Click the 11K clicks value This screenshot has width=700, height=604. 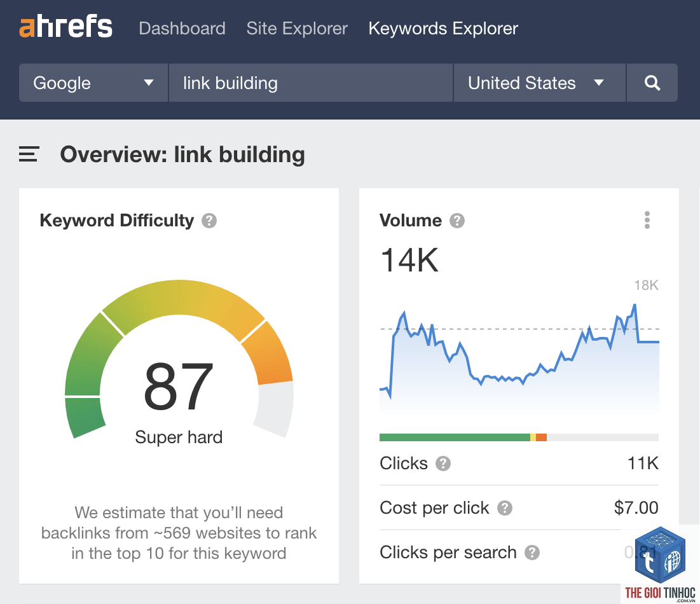643,463
